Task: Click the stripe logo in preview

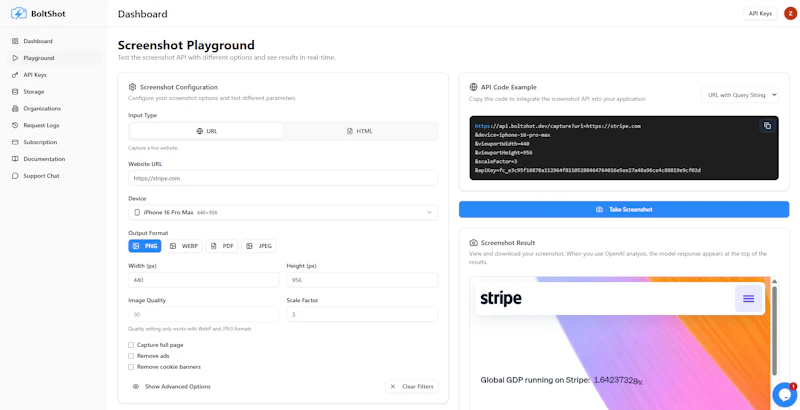Action: coord(501,299)
